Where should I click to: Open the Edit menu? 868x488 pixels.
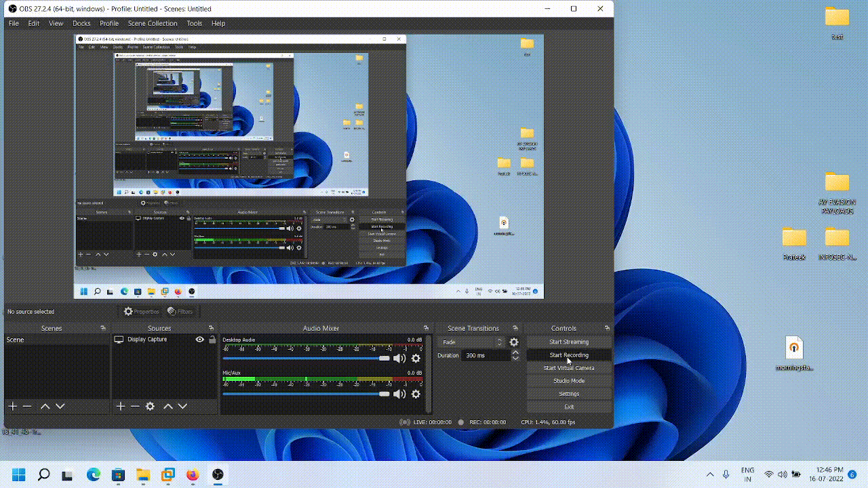[34, 23]
